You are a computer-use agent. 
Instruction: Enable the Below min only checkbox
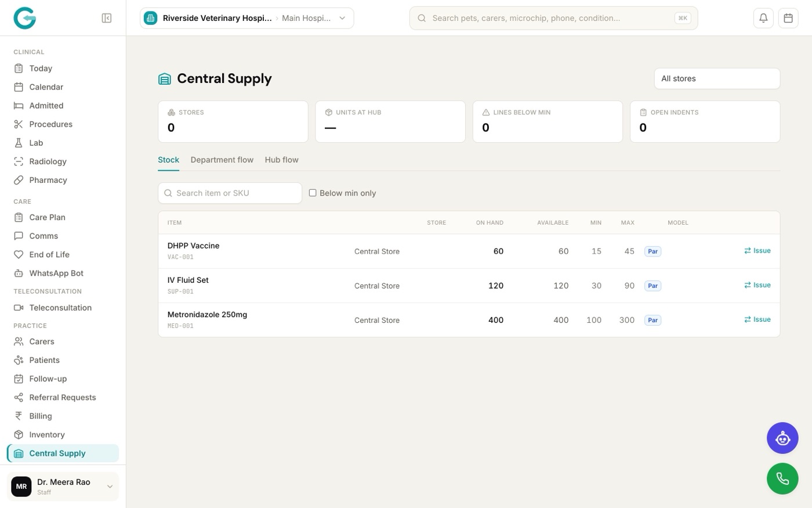click(313, 193)
